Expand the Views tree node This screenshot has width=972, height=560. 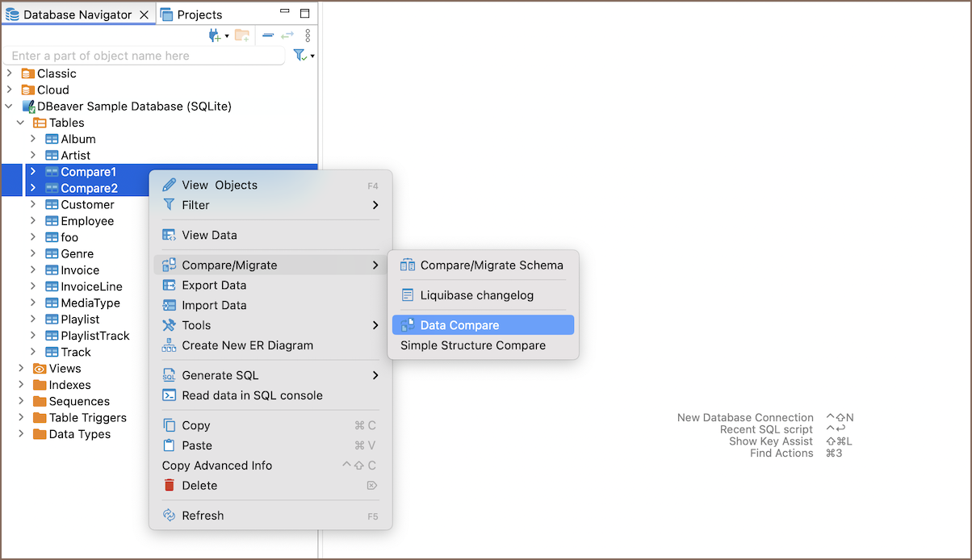(21, 369)
